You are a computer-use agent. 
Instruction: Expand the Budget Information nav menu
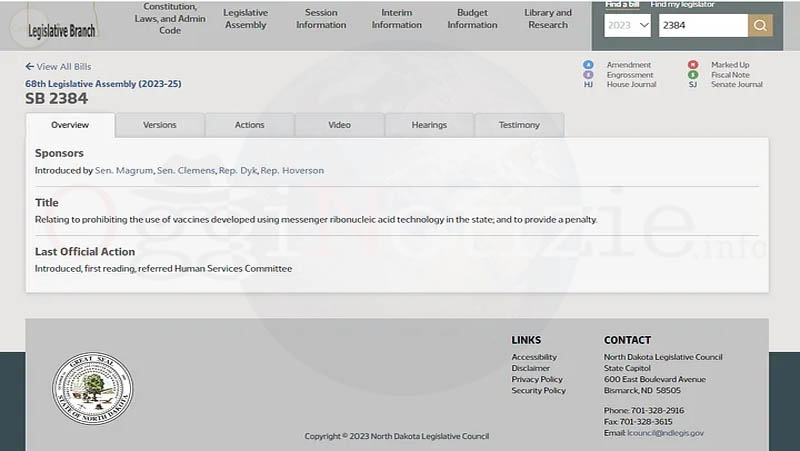472,19
